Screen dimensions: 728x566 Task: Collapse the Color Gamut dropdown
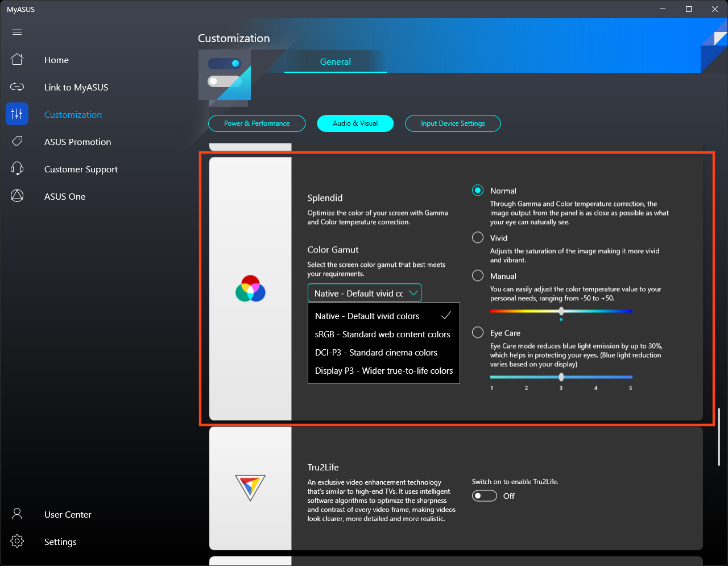pos(365,293)
